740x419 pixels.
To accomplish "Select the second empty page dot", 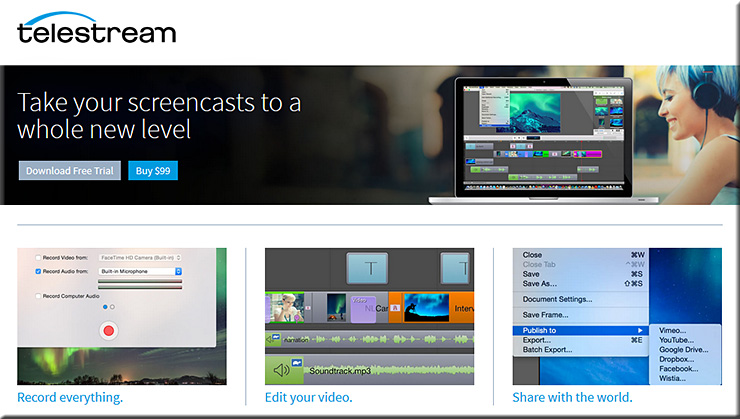I will pos(112,307).
